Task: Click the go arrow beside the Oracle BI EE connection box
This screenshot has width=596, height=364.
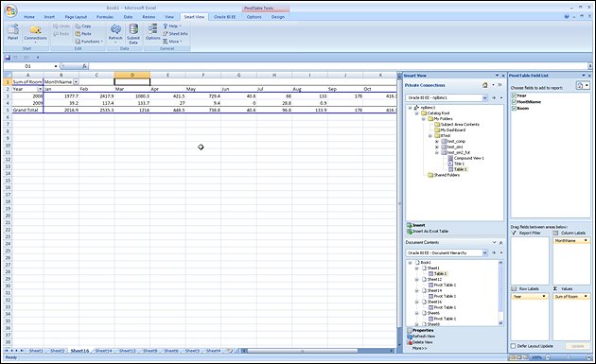Action: (x=494, y=97)
